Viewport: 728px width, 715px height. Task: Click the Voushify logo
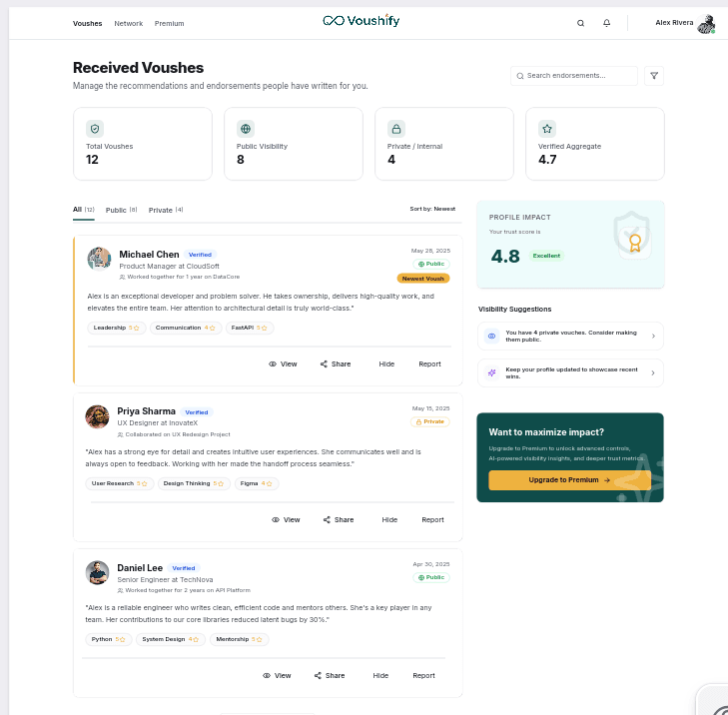pos(362,20)
